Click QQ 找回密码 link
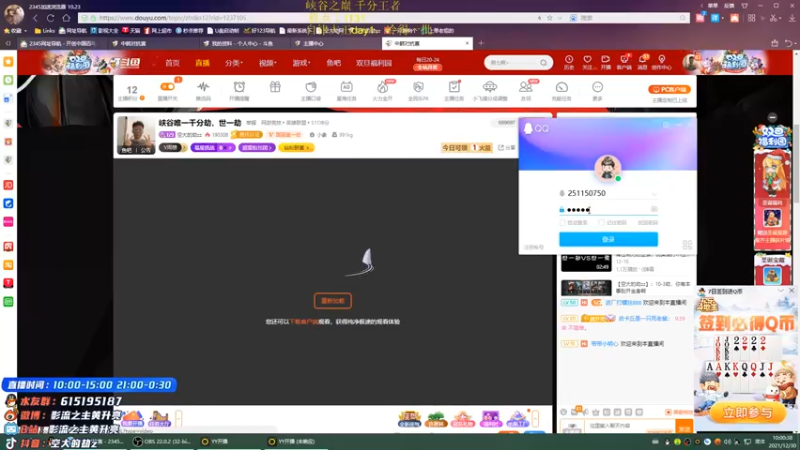The width and height of the screenshot is (800, 450). click(x=647, y=223)
